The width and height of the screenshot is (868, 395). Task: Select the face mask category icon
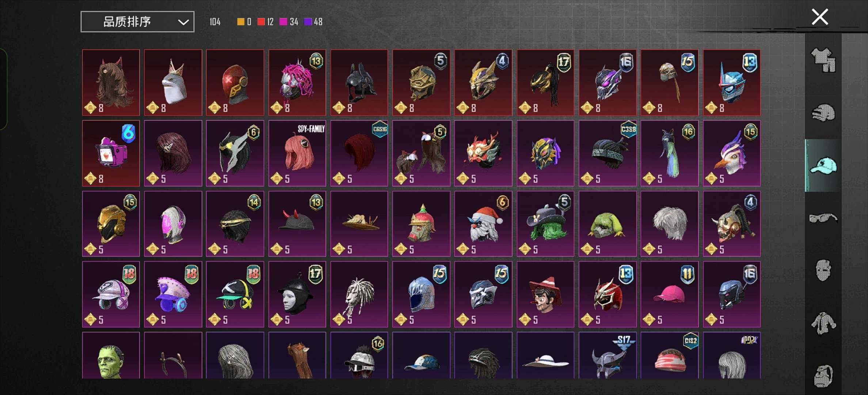point(823,271)
